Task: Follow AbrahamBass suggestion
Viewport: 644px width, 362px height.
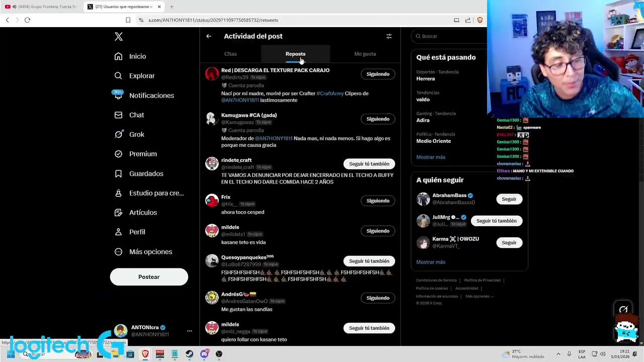Action: coord(509,199)
